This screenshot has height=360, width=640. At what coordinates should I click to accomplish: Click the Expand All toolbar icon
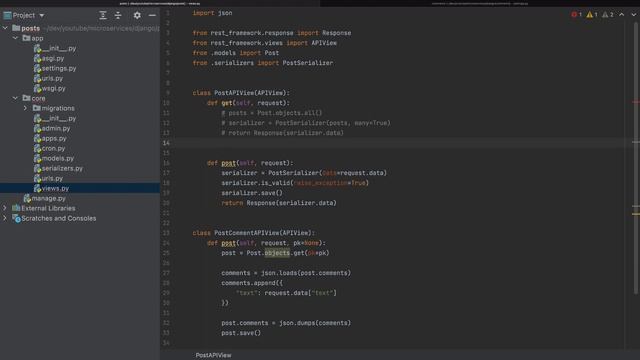click(x=103, y=16)
